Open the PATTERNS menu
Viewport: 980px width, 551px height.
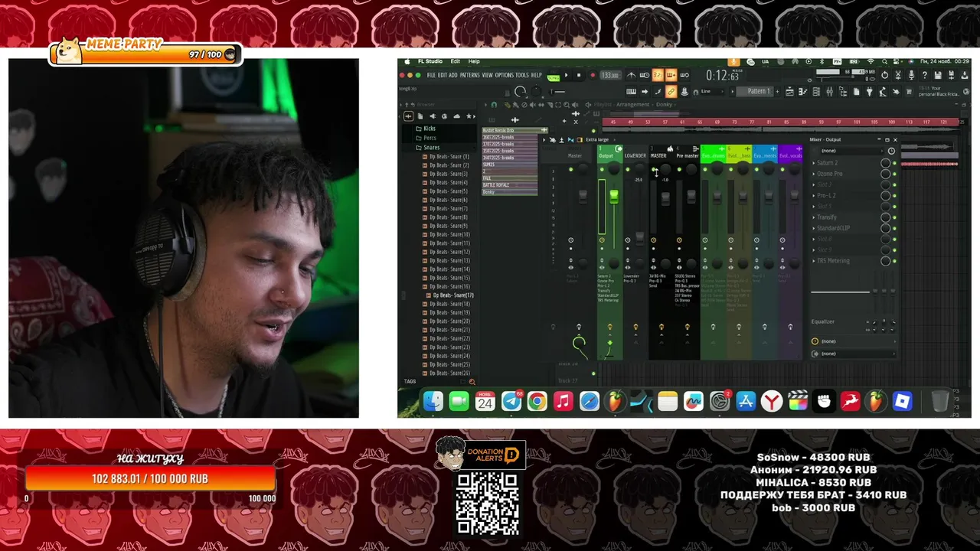(469, 75)
